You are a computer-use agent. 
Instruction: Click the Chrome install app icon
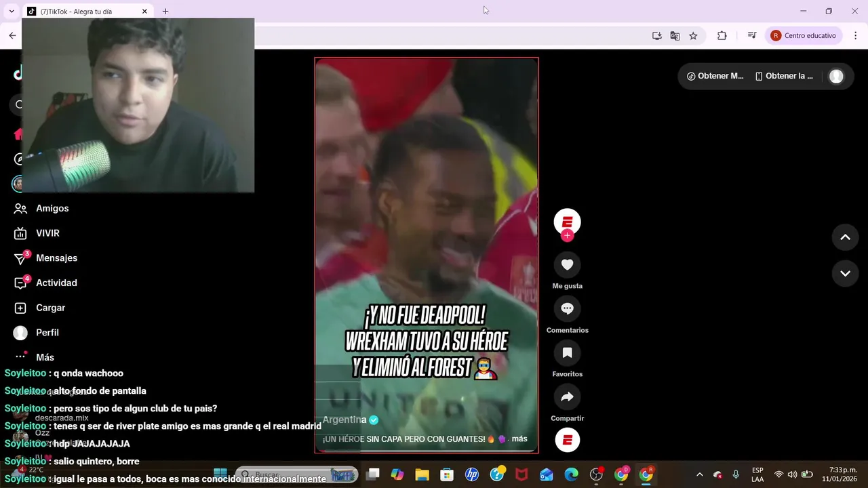click(x=656, y=36)
